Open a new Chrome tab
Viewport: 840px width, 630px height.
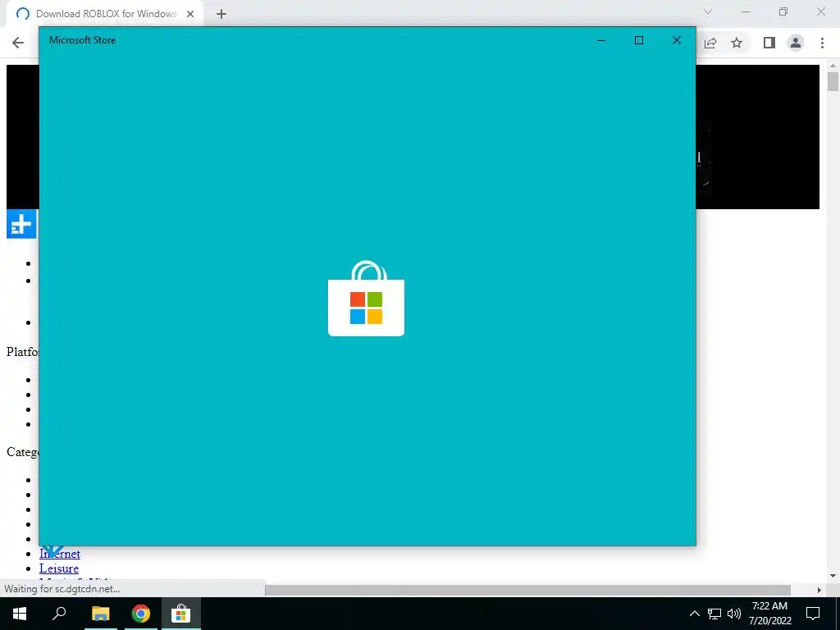[221, 14]
